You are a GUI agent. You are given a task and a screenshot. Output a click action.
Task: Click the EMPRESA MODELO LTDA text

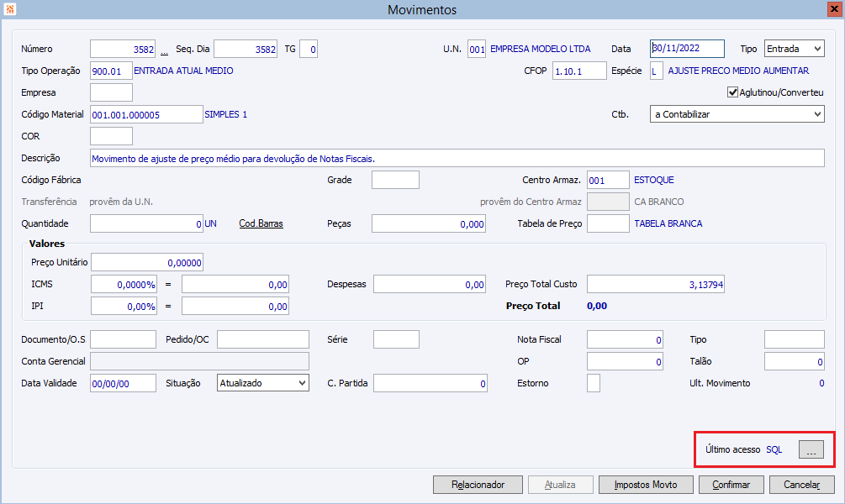click(x=540, y=49)
